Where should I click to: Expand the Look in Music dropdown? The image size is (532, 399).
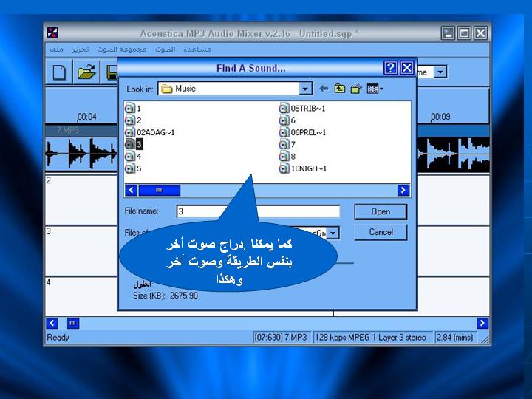(305, 89)
